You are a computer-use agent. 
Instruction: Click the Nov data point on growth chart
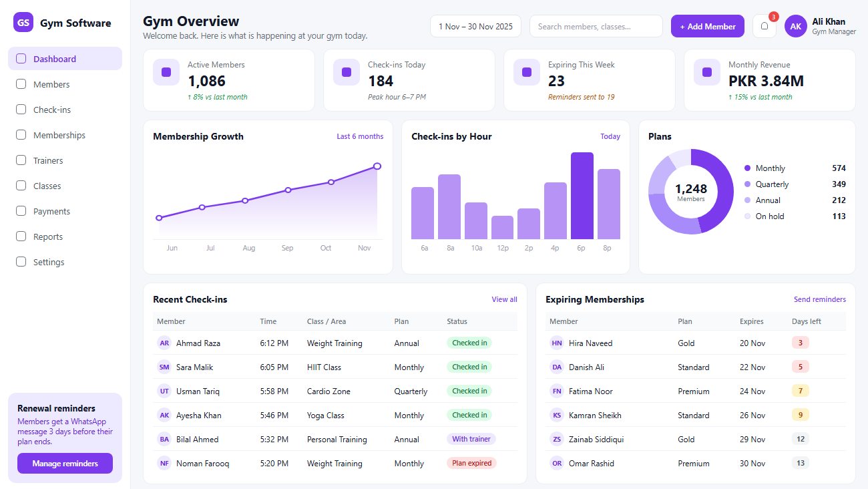(x=377, y=166)
